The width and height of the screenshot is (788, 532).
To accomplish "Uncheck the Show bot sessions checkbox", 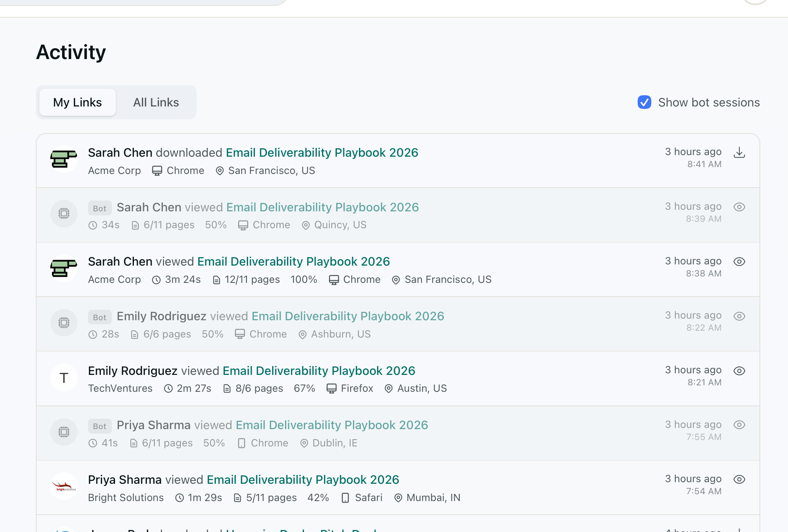I will click(x=644, y=102).
